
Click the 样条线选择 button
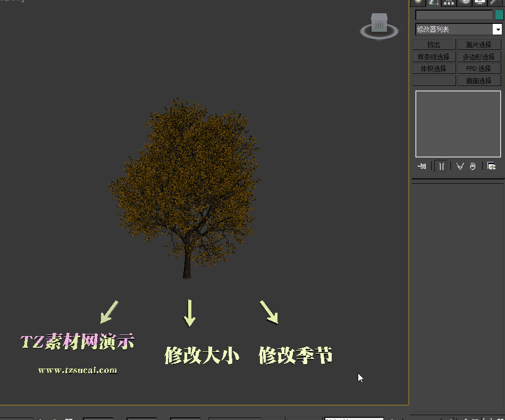(434, 57)
